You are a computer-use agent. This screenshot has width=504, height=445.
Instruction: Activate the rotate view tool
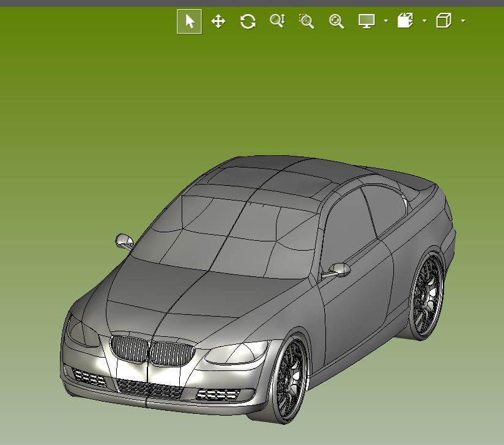248,21
